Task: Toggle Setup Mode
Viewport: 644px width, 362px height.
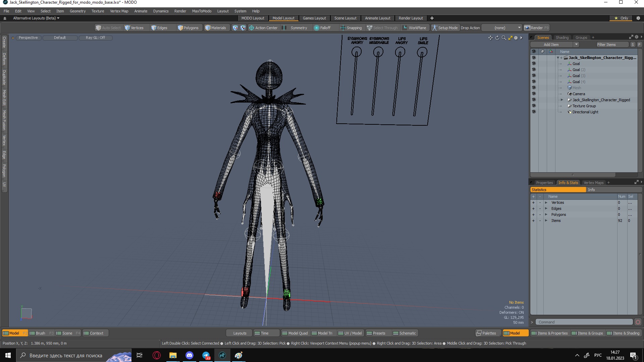Action: tap(445, 28)
